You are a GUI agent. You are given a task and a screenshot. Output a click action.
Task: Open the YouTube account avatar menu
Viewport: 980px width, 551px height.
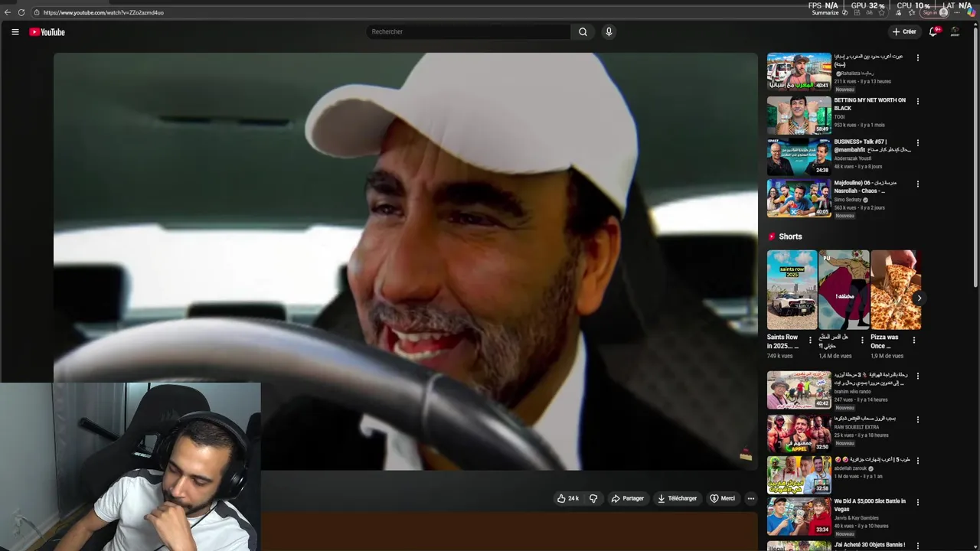[x=955, y=32]
